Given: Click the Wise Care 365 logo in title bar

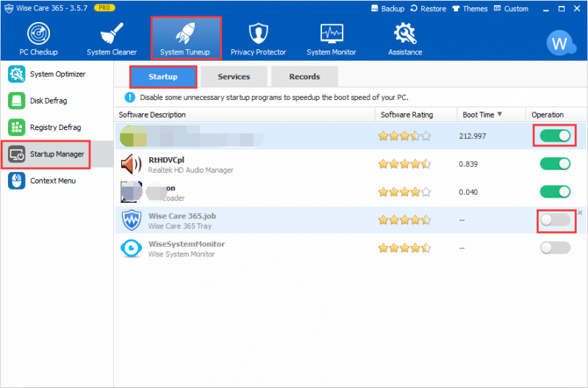Looking at the screenshot, I should 9,8.
